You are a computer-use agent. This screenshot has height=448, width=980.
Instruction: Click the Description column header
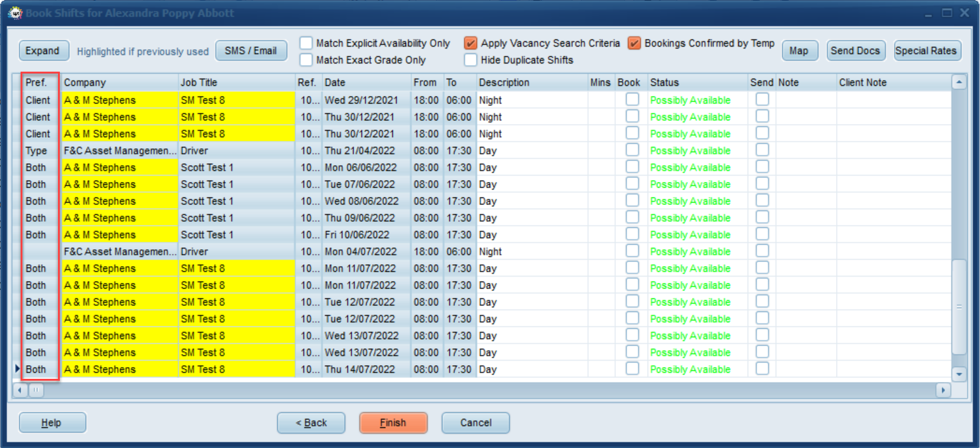(x=532, y=82)
